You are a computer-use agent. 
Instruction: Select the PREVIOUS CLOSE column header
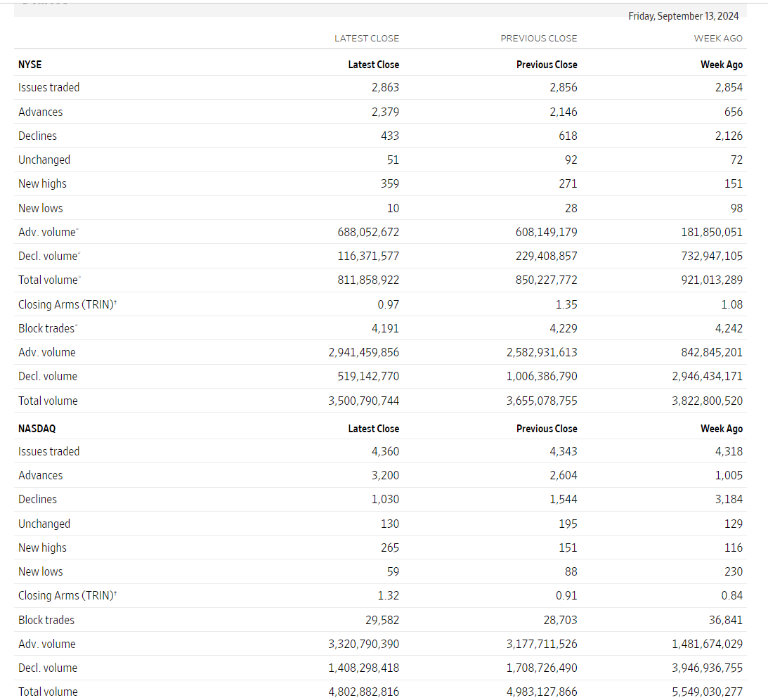(x=539, y=38)
